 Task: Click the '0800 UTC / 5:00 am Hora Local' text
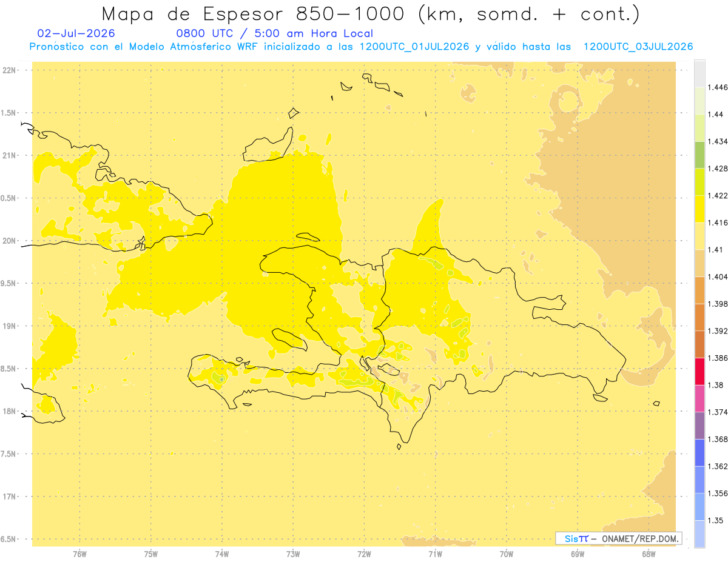point(274,33)
